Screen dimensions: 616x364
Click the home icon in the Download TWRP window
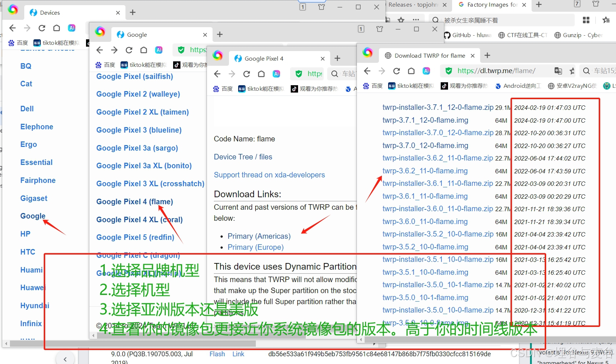pyautogui.click(x=411, y=71)
